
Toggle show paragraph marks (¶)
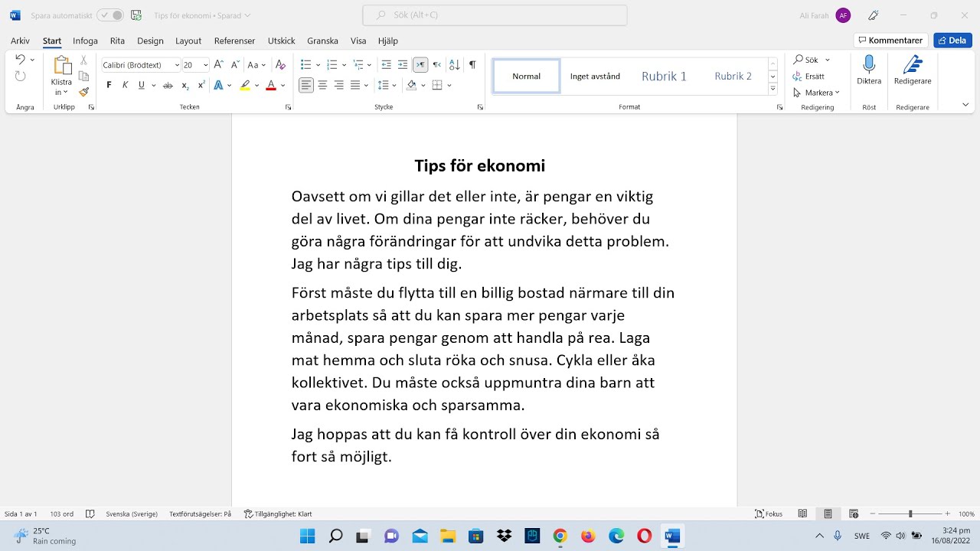click(x=472, y=65)
